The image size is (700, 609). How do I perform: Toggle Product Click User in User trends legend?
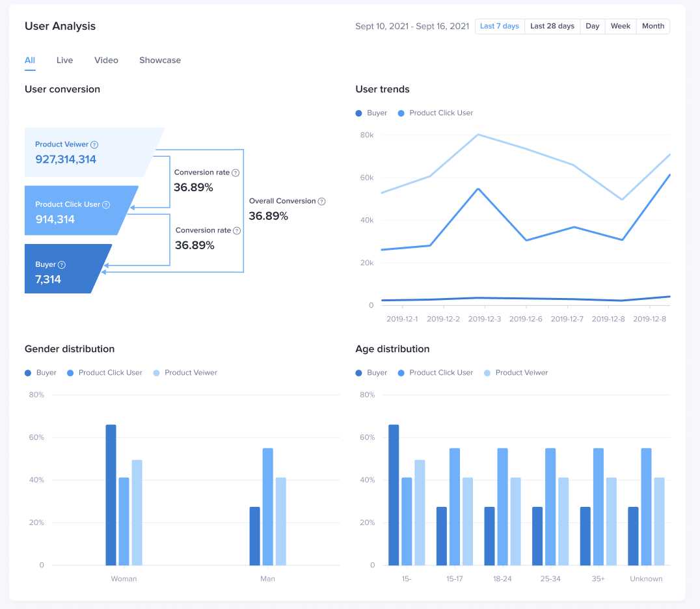[x=435, y=113]
